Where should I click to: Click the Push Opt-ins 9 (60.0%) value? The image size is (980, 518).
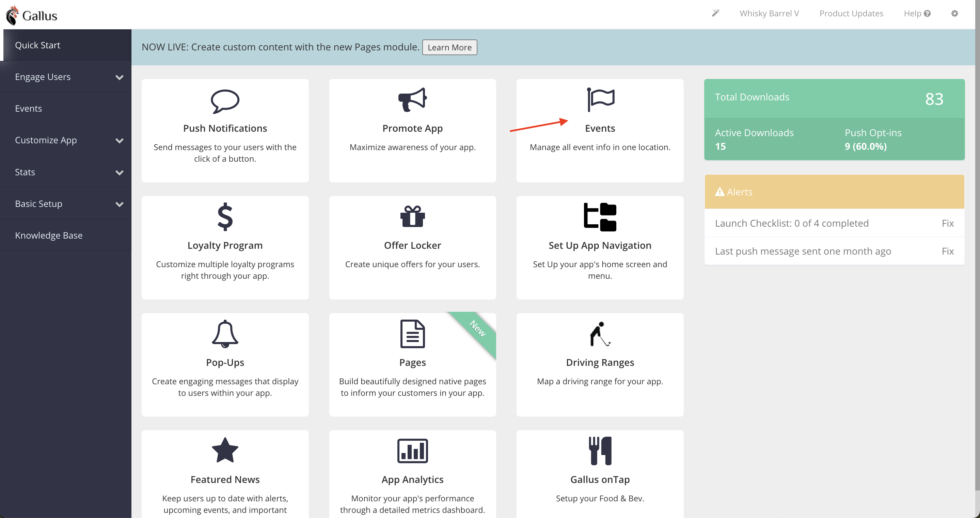tap(866, 146)
